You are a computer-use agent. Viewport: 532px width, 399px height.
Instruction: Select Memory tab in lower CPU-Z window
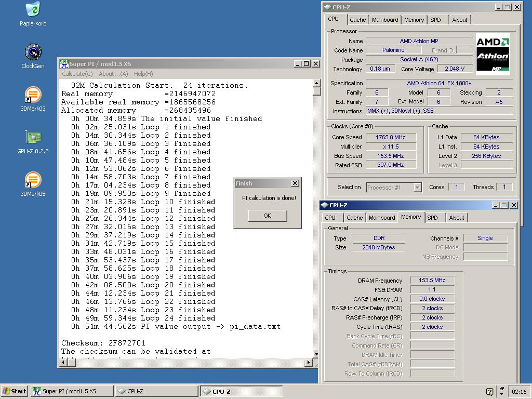(411, 217)
